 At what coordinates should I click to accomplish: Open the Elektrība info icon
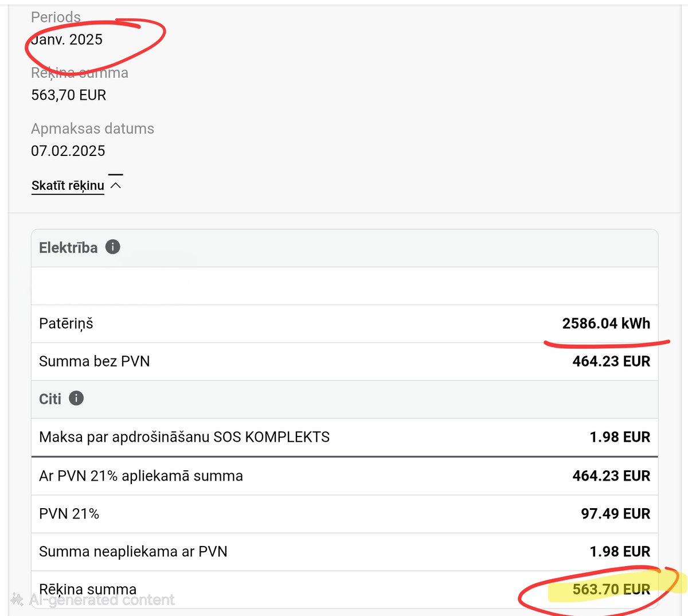tap(113, 247)
